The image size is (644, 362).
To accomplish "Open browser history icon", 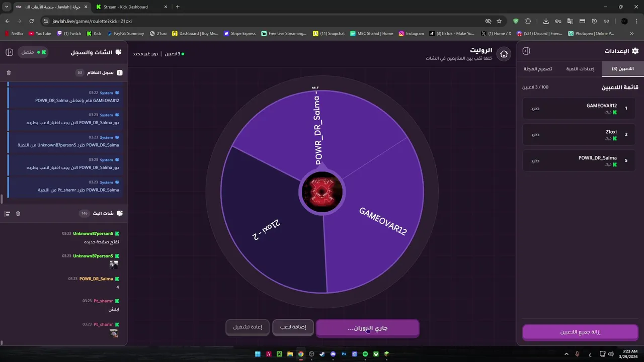I will [594, 21].
